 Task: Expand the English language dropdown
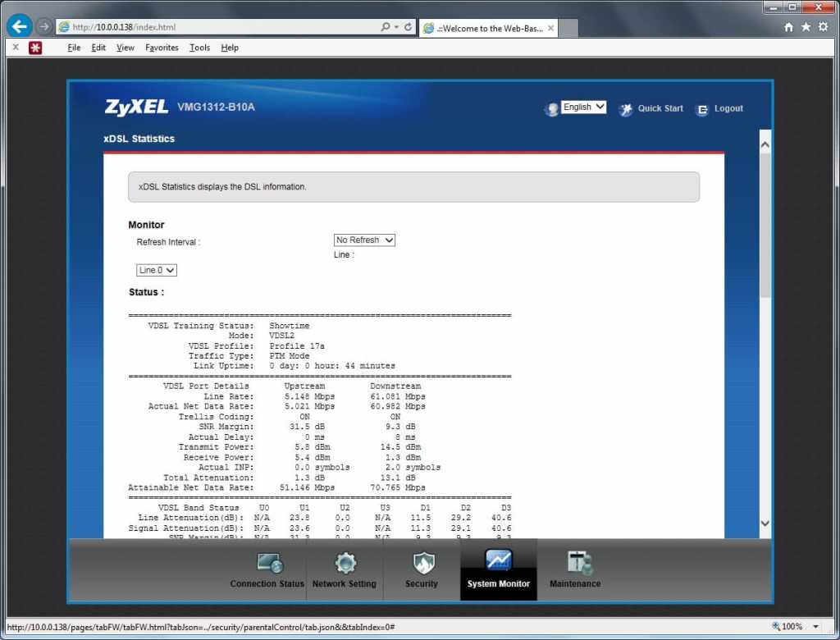[x=584, y=107]
